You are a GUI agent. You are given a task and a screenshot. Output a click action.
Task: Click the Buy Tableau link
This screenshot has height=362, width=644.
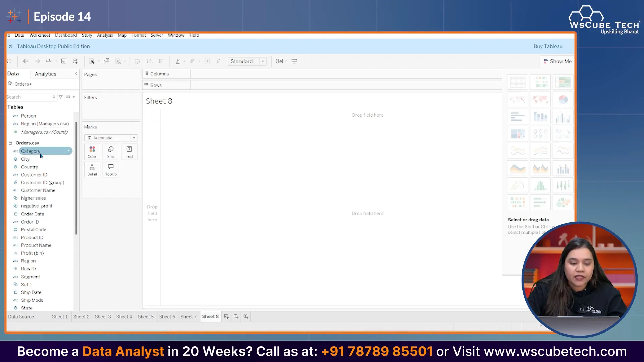[548, 46]
